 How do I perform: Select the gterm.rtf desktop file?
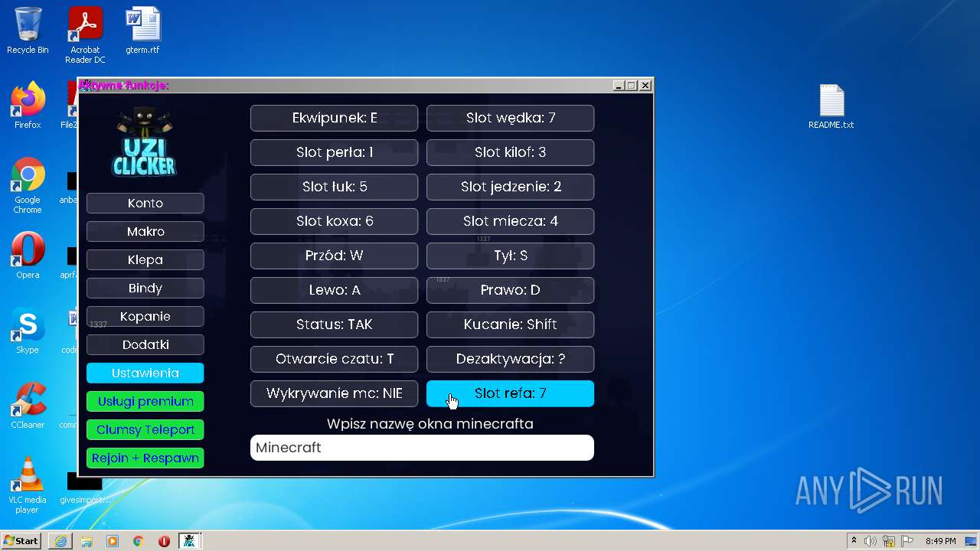(143, 31)
